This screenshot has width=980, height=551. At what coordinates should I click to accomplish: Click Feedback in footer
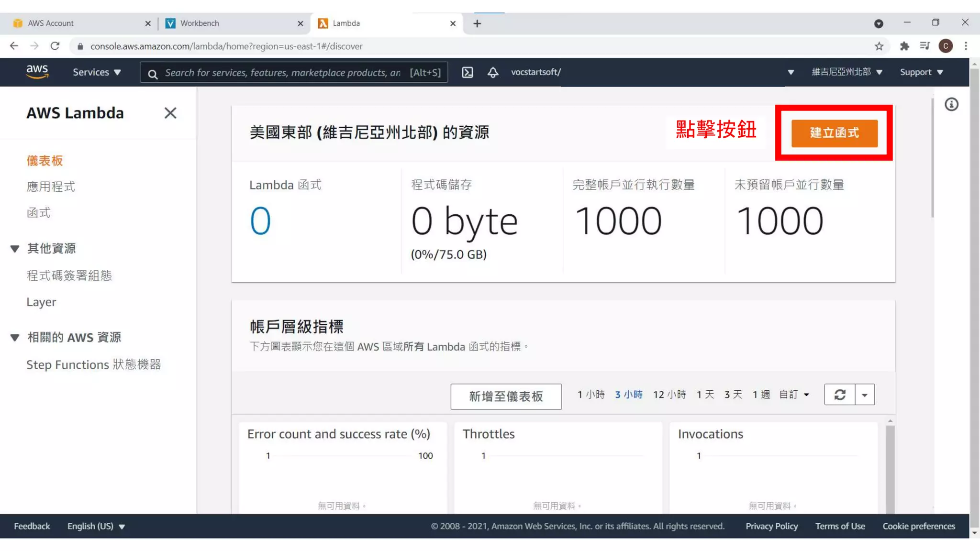click(32, 526)
